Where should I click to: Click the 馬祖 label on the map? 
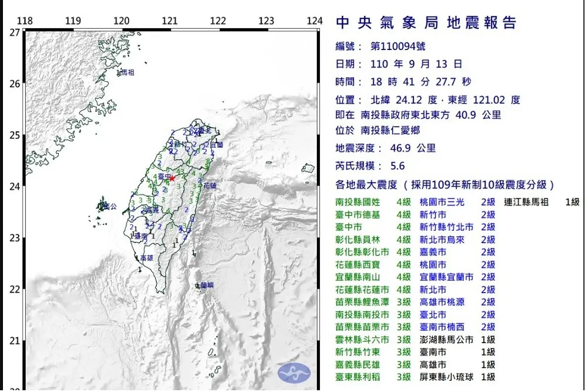coord(128,72)
